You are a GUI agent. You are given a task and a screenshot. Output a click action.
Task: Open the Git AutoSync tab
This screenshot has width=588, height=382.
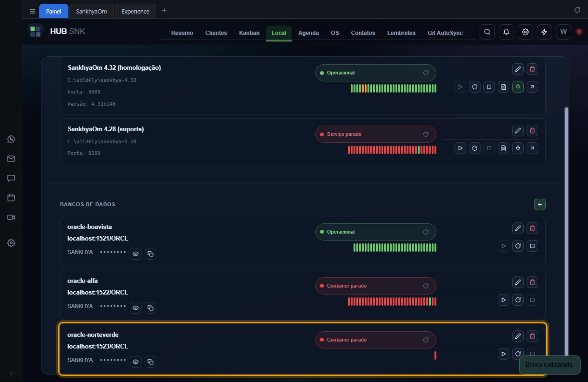(445, 33)
